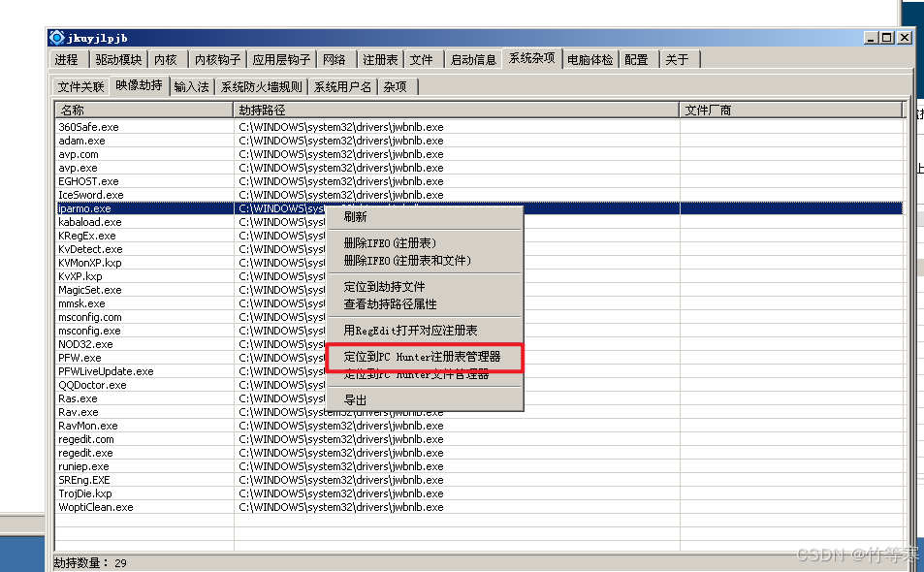The image size is (924, 572).
Task: Click 定位到劫持文件 in the context menu
Action: click(384, 287)
